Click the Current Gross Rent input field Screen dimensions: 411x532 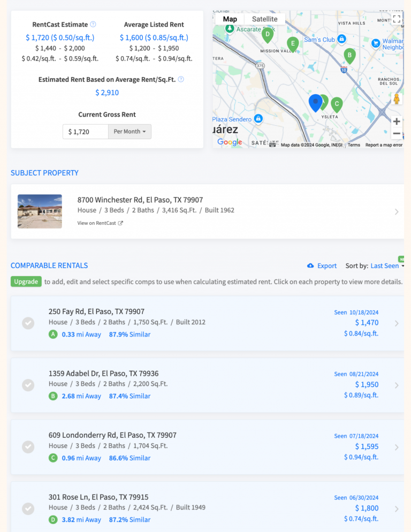[x=86, y=132]
